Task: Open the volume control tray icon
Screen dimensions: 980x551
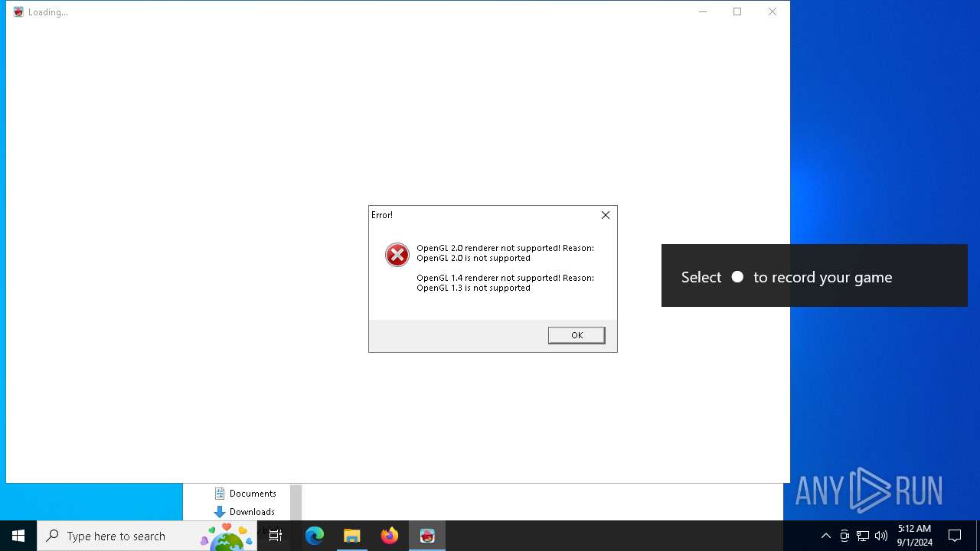Action: 881,536
